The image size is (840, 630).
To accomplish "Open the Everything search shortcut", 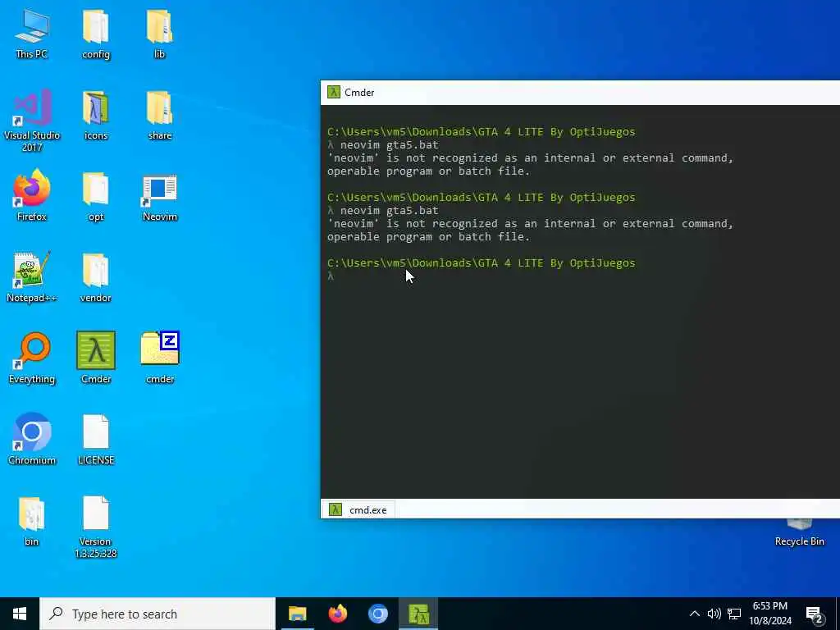I will point(32,358).
